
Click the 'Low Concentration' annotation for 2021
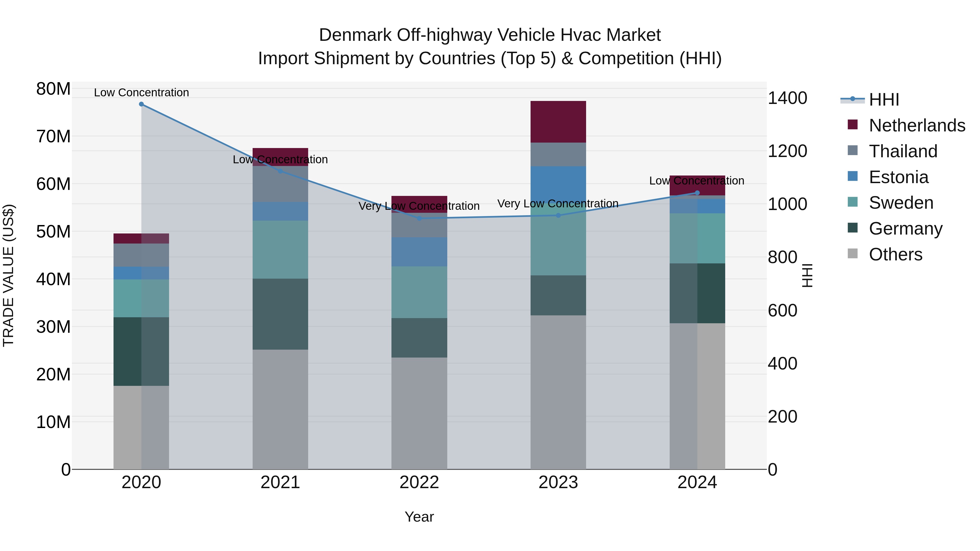click(280, 160)
